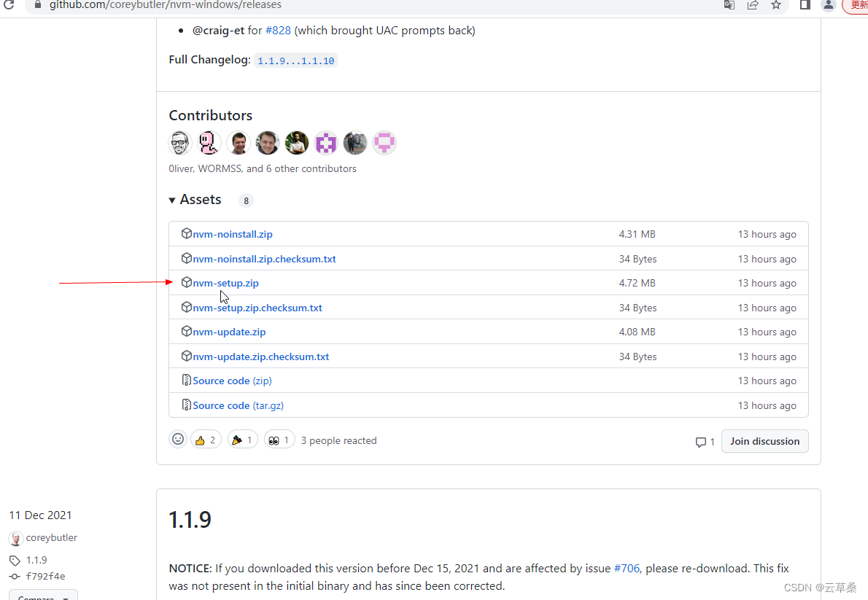This screenshot has width=868, height=600.
Task: Open the pink worm contributor avatar
Action: (x=209, y=143)
